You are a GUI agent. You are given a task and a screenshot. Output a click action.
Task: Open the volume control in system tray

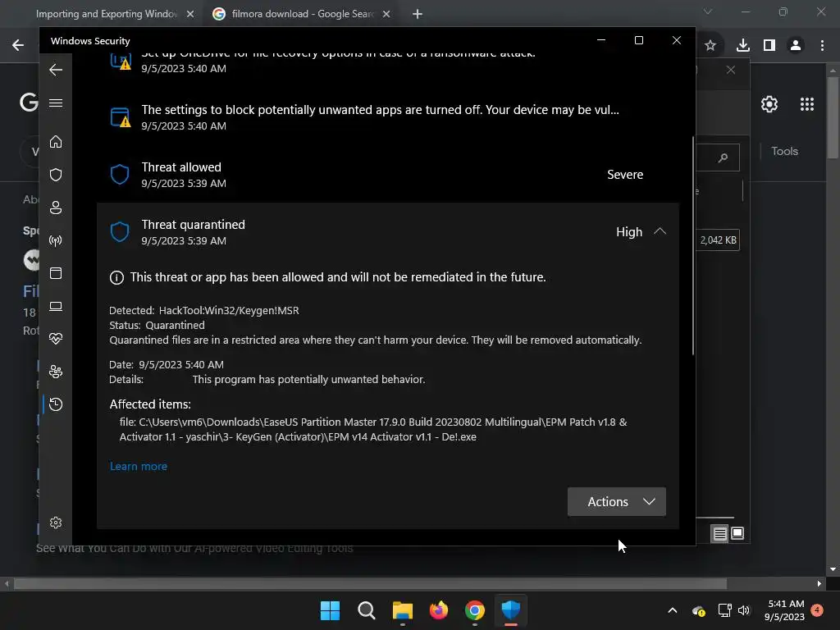743,610
